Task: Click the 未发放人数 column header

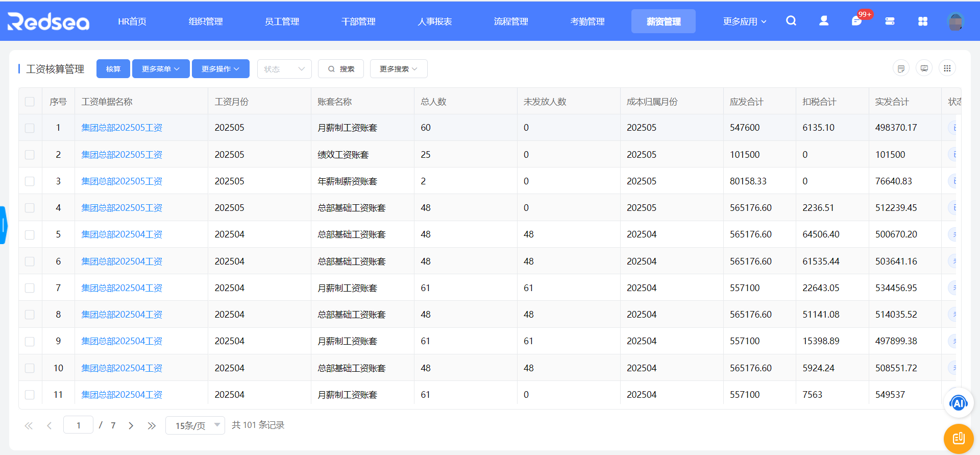Action: click(569, 102)
